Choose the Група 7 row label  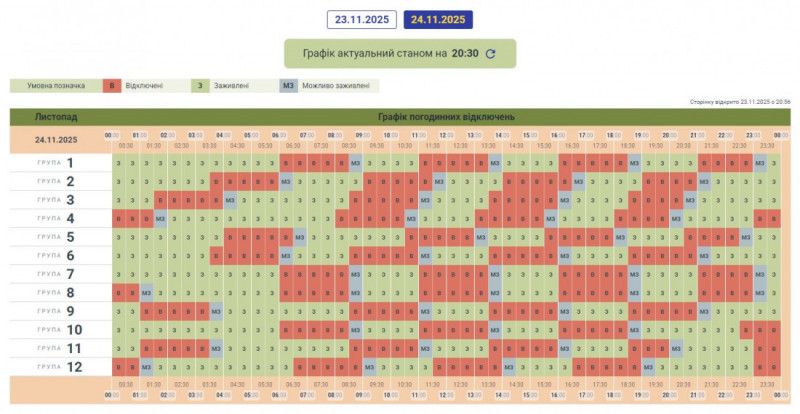[55, 273]
